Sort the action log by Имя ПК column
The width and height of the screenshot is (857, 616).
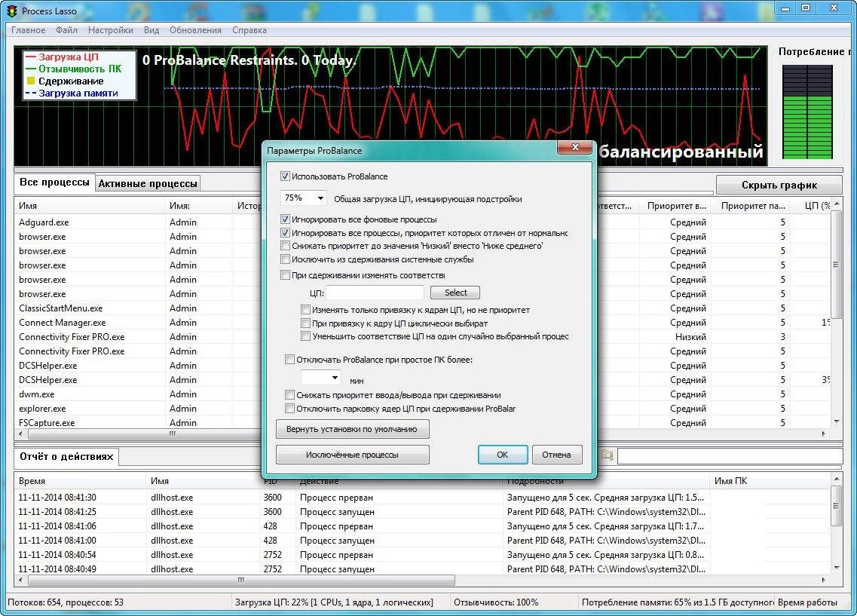click(x=770, y=481)
